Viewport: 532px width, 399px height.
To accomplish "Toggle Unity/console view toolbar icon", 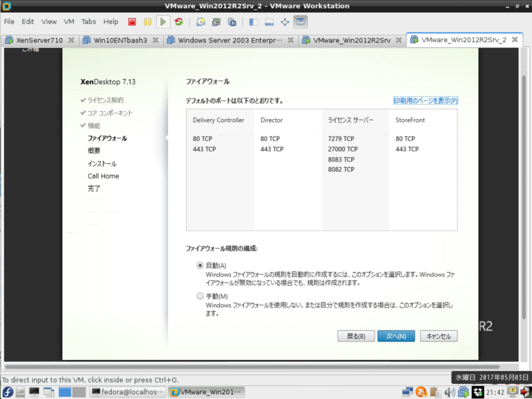I will pos(301,22).
